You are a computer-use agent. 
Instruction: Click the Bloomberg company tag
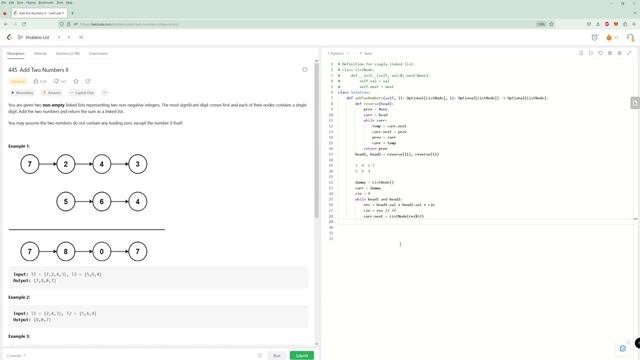coord(22,93)
